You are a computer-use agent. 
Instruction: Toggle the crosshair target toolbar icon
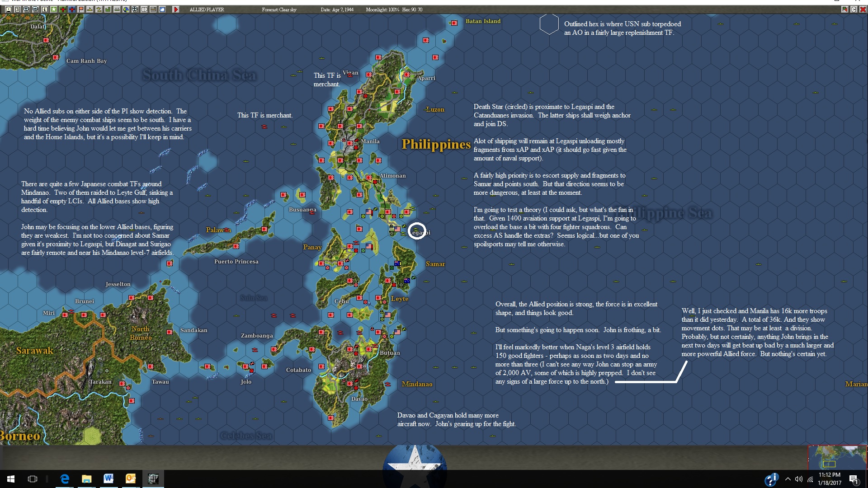[x=135, y=9]
